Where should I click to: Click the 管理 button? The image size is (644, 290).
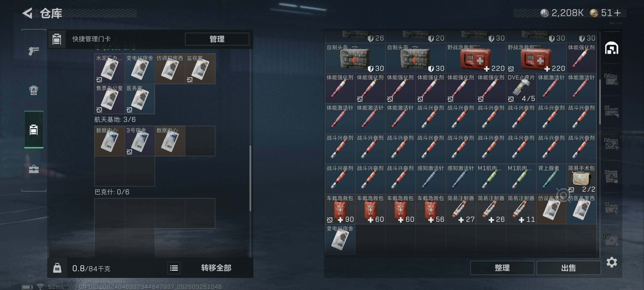pos(217,39)
